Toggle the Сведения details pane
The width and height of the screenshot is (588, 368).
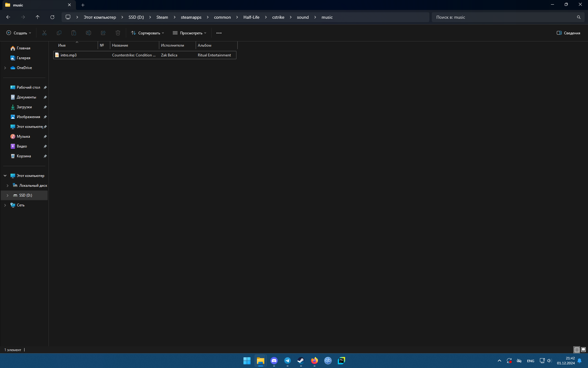click(x=568, y=33)
